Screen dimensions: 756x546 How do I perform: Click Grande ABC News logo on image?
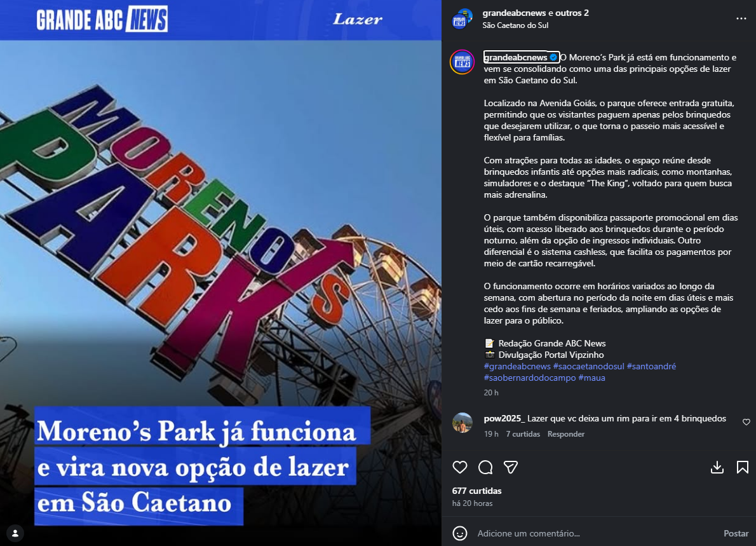click(x=102, y=19)
